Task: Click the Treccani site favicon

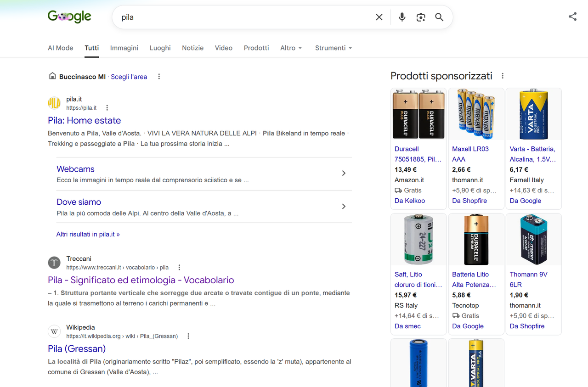Action: click(x=54, y=263)
